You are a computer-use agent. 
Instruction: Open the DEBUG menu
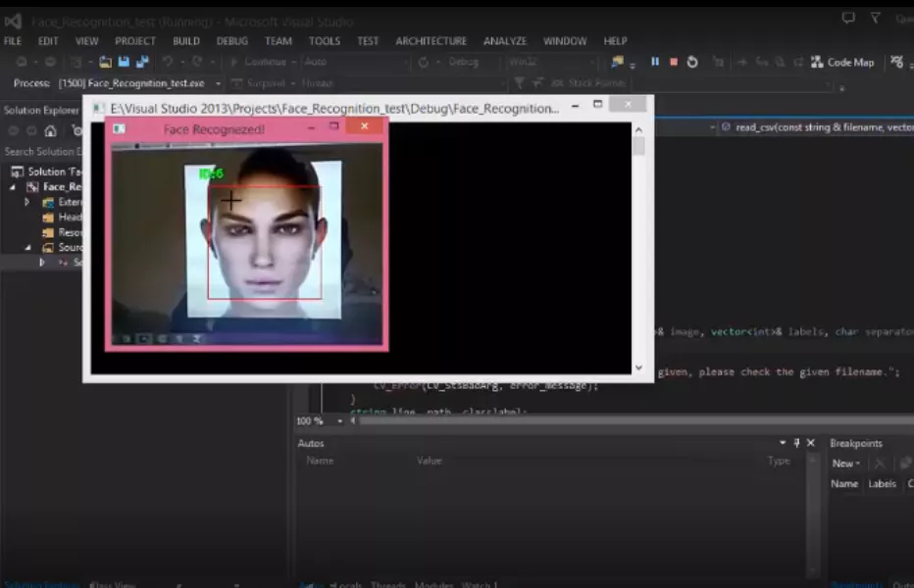(x=232, y=41)
